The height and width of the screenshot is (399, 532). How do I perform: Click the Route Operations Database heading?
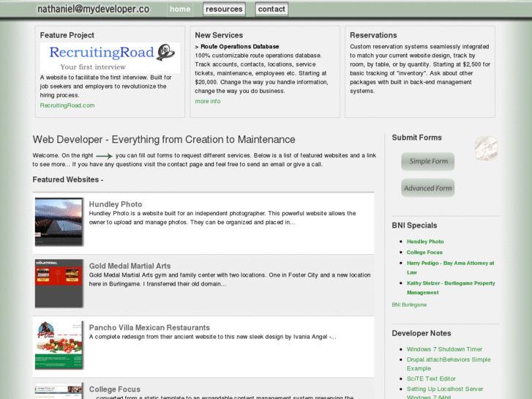pos(239,47)
